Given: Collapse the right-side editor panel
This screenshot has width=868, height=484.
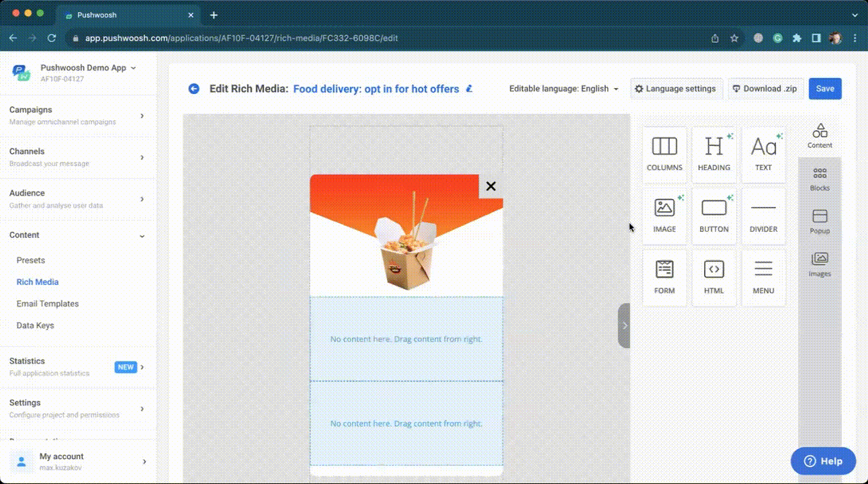Looking at the screenshot, I should [x=624, y=325].
